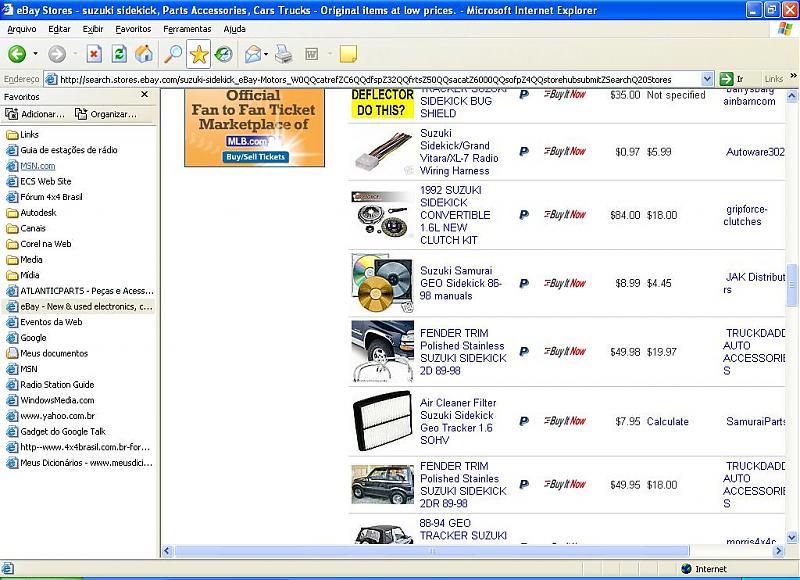Open the Back button history dropdown arrow

coord(35,54)
